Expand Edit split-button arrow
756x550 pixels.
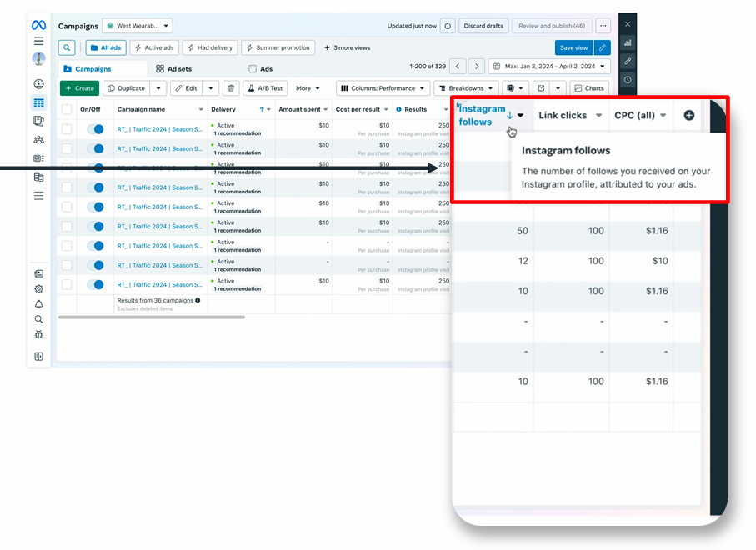coord(211,88)
